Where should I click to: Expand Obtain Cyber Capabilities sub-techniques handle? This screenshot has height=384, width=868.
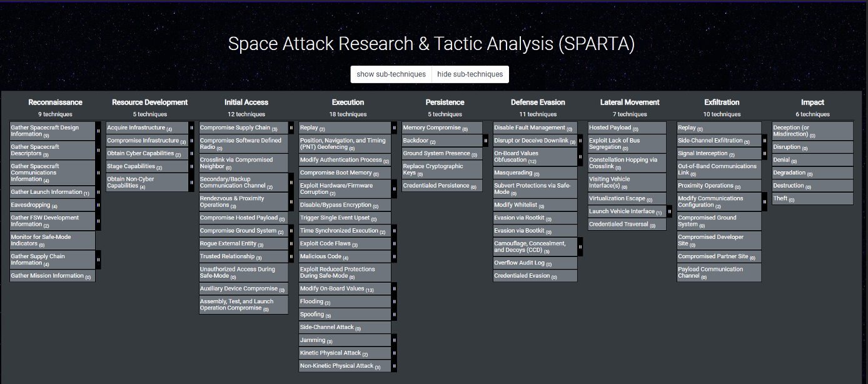(x=191, y=153)
